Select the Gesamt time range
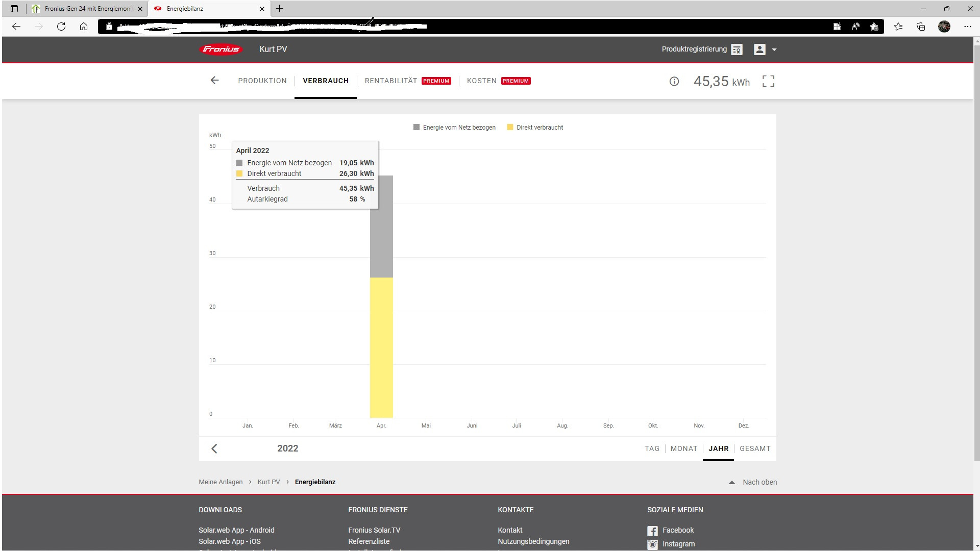The width and height of the screenshot is (980, 551). (x=755, y=449)
